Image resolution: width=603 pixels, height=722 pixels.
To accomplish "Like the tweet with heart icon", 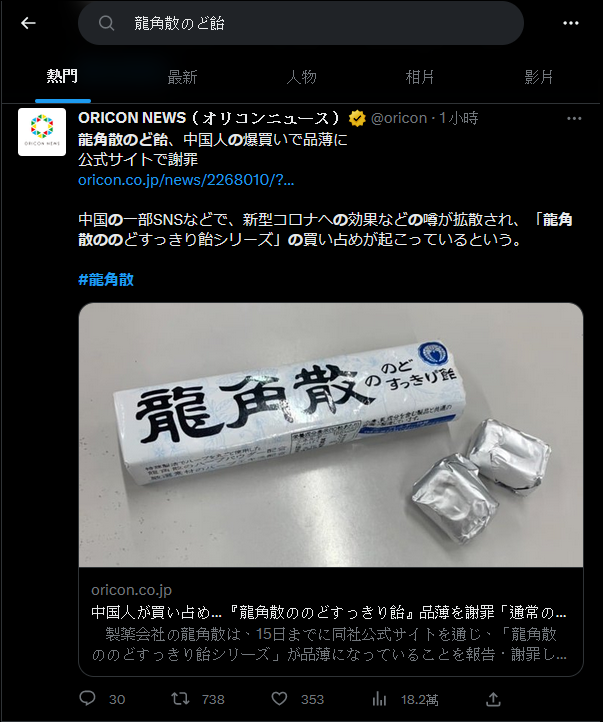I will tap(279, 699).
